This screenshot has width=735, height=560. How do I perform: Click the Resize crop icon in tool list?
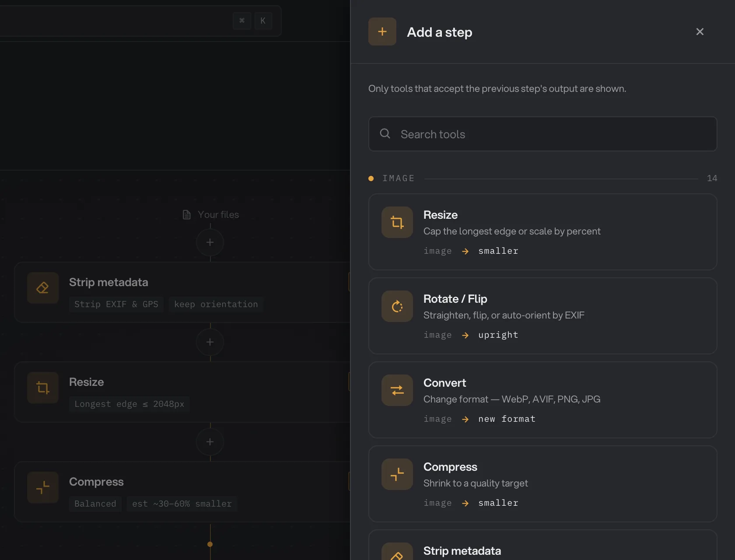click(397, 222)
